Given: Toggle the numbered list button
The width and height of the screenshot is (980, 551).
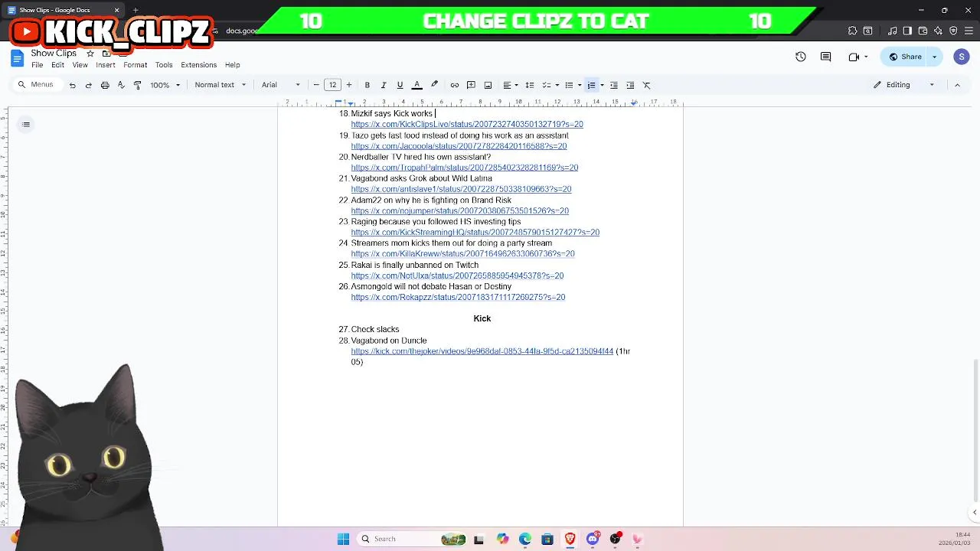Looking at the screenshot, I should 591,85.
